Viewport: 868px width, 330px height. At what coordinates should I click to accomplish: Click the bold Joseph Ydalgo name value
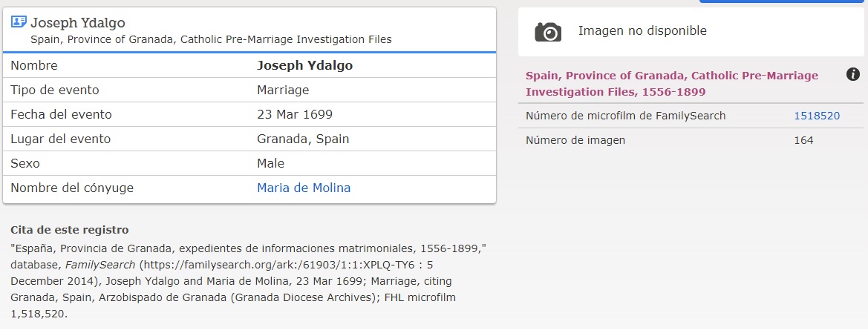point(304,65)
